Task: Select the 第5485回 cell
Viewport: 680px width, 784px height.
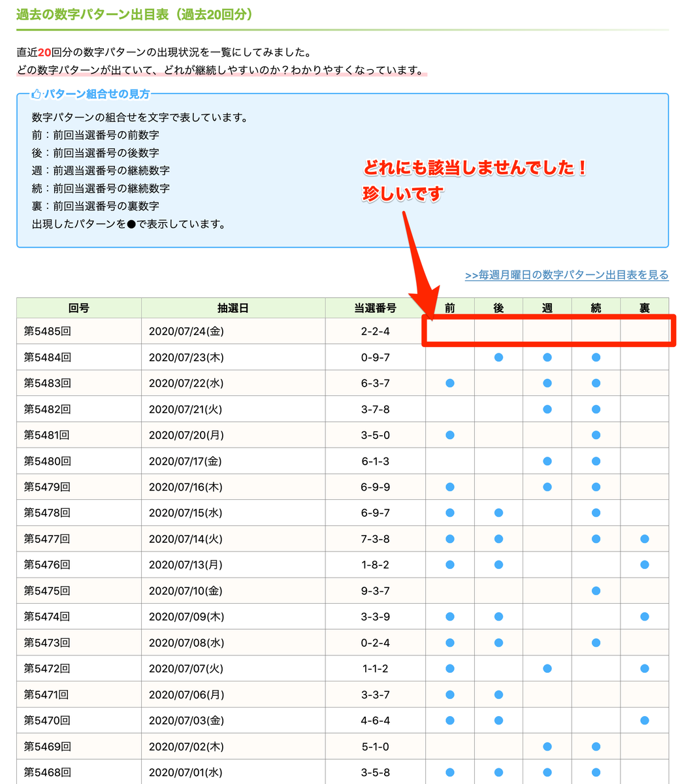Action: click(79, 331)
